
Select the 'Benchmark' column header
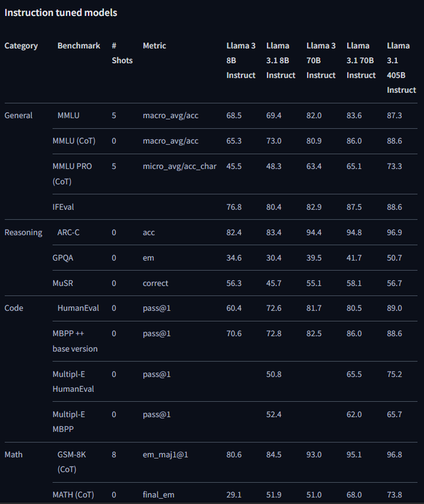coord(79,46)
